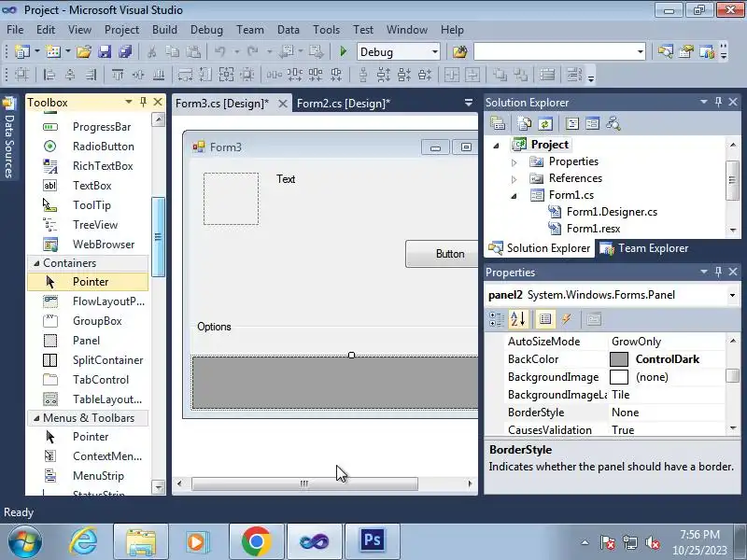Click the Refresh icon in Solution Explorer

point(545,124)
